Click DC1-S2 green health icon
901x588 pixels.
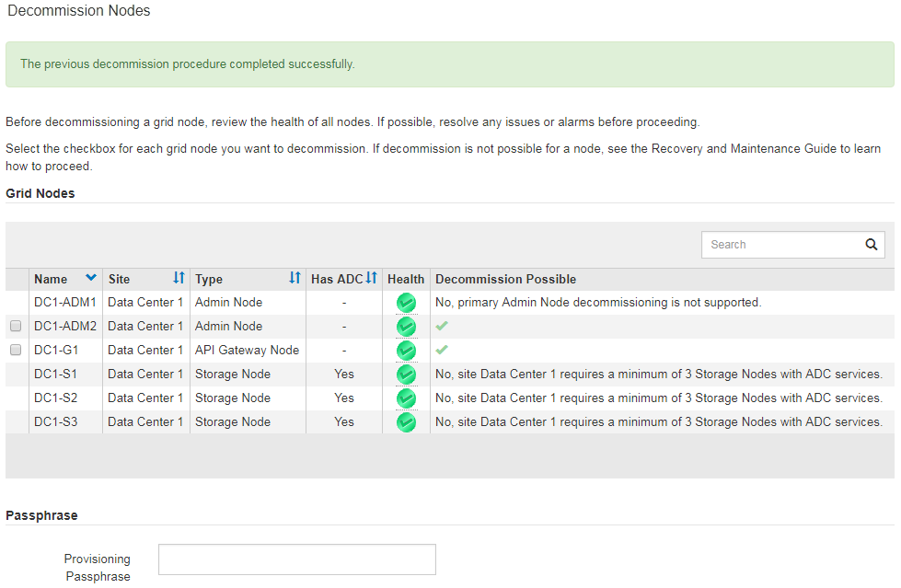coord(406,398)
